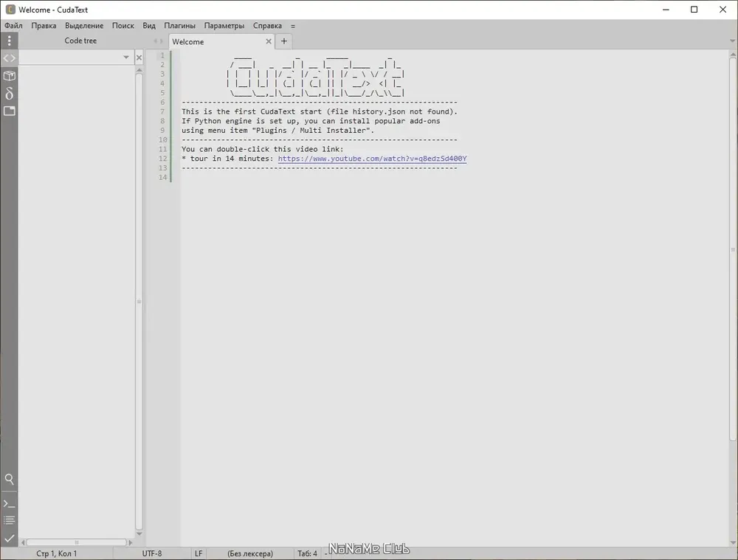Add a new tab with plus button
Viewport: 738px width, 560px height.
coord(284,41)
